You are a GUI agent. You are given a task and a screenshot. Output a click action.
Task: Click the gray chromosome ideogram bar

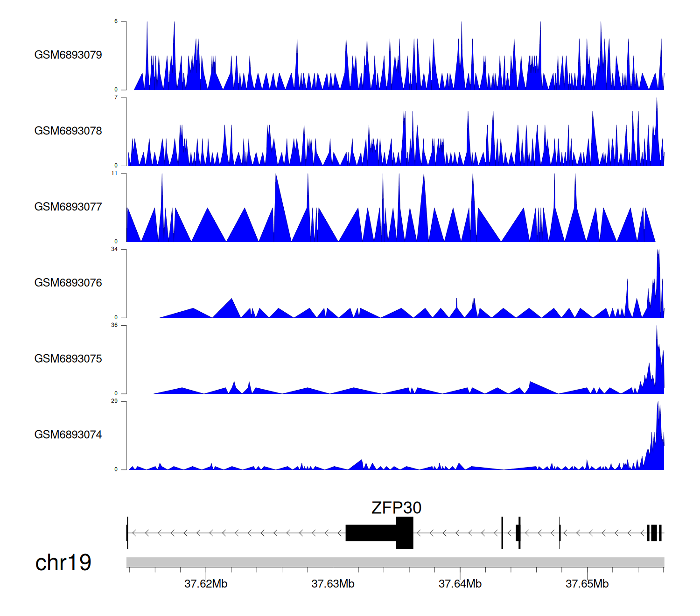click(x=395, y=562)
